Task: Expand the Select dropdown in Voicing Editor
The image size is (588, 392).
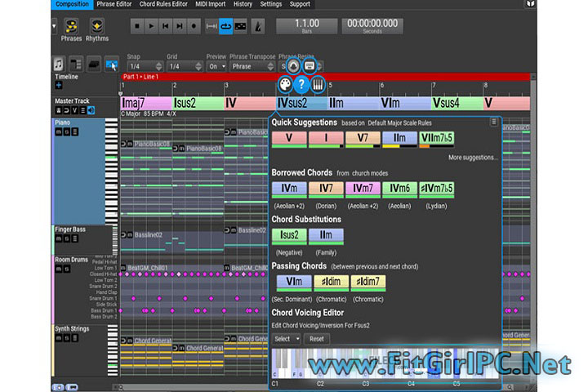Action: point(286,338)
